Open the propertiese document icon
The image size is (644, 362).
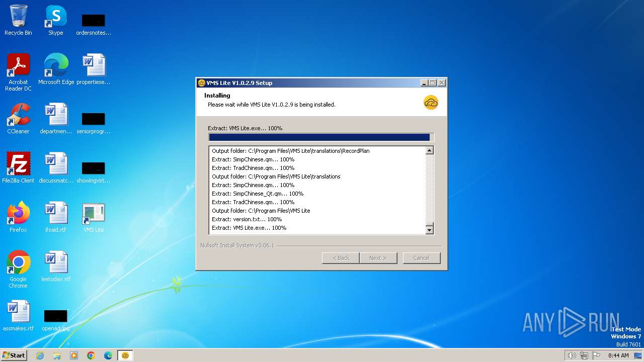tap(94, 69)
